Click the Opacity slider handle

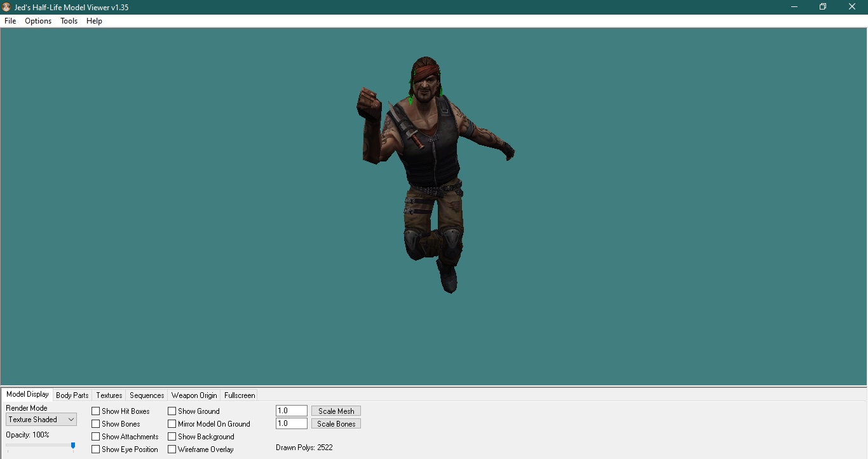pos(73,446)
